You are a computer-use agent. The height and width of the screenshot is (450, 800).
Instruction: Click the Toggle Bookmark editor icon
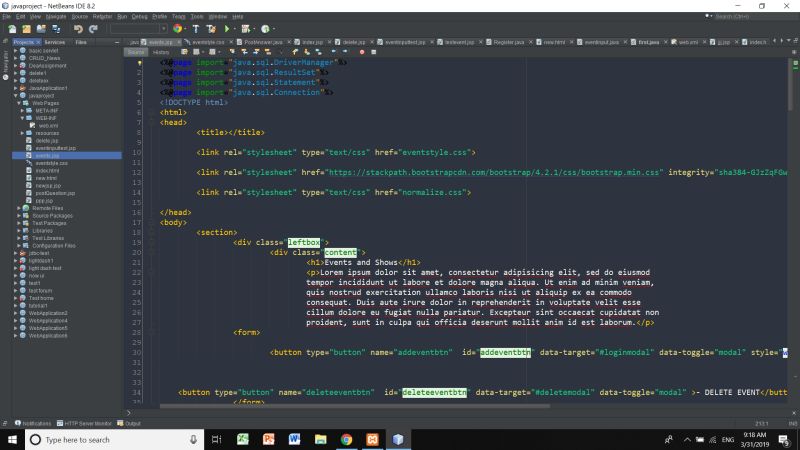319,52
